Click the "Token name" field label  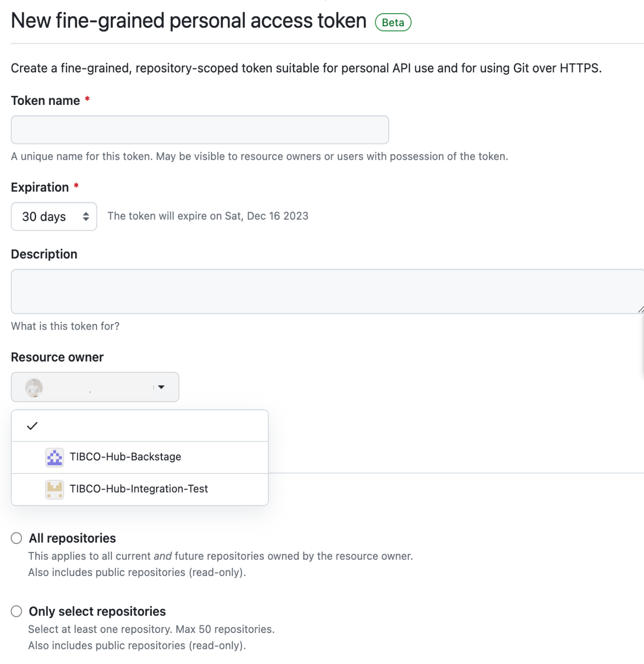point(46,101)
